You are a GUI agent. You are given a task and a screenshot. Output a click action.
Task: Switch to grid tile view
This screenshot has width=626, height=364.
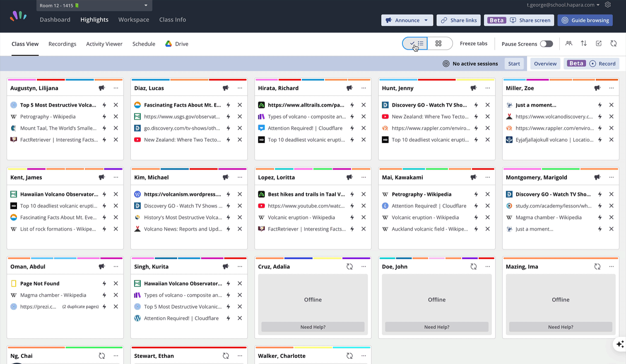[438, 43]
